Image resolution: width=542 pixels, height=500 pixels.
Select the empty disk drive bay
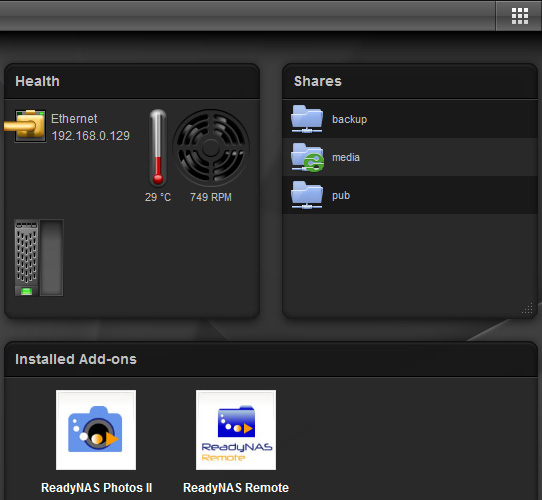click(x=52, y=258)
